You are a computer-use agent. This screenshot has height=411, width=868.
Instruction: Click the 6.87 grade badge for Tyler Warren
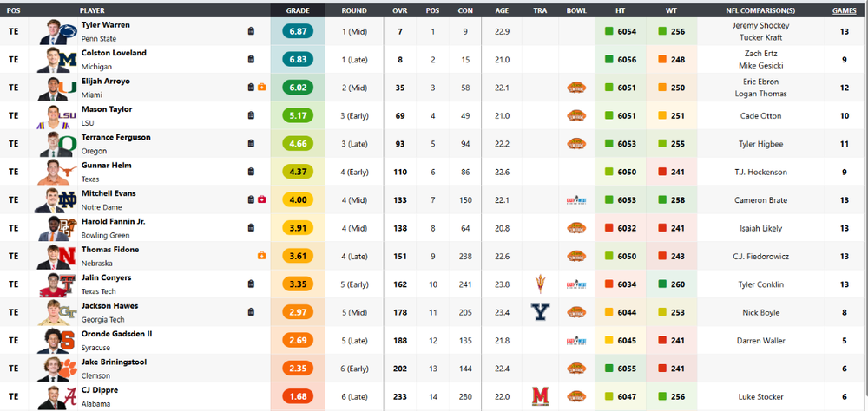[x=298, y=31]
